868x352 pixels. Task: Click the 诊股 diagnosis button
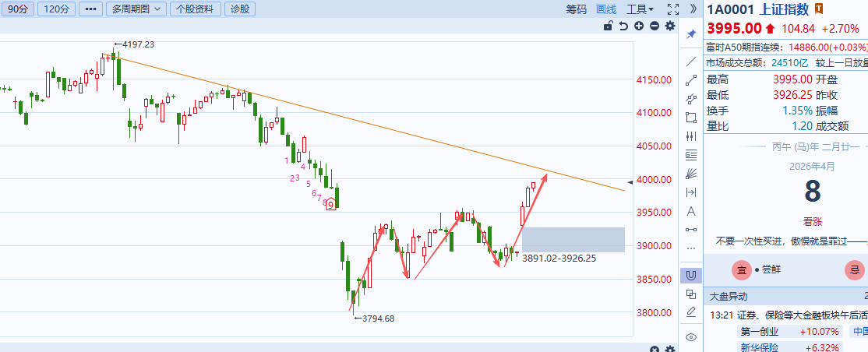[241, 9]
